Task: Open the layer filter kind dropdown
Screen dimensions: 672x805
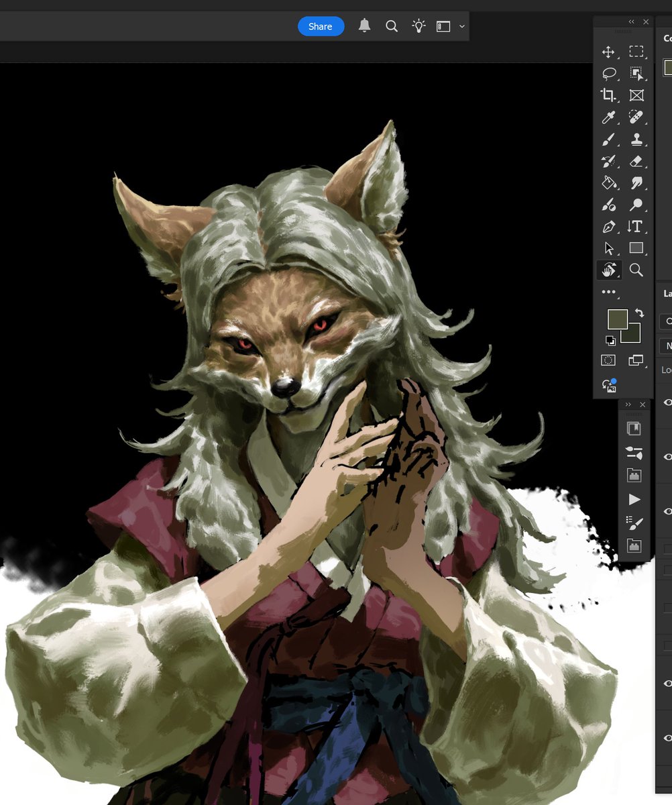Action: tap(666, 321)
